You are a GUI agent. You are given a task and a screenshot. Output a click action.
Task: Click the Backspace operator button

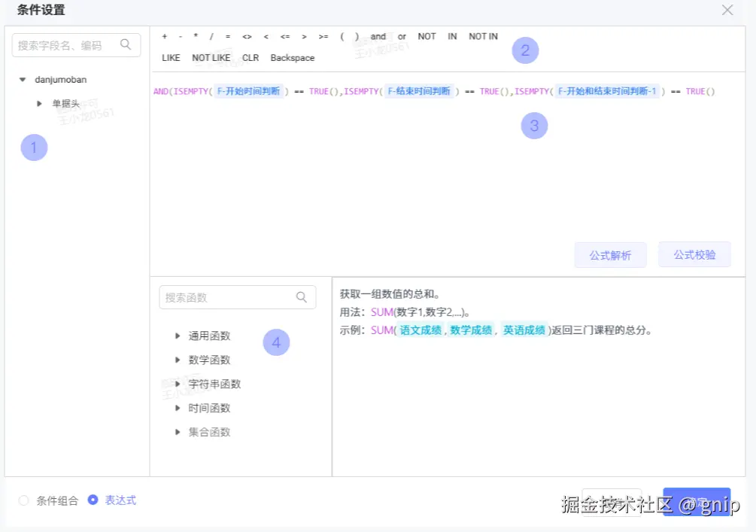coord(292,58)
